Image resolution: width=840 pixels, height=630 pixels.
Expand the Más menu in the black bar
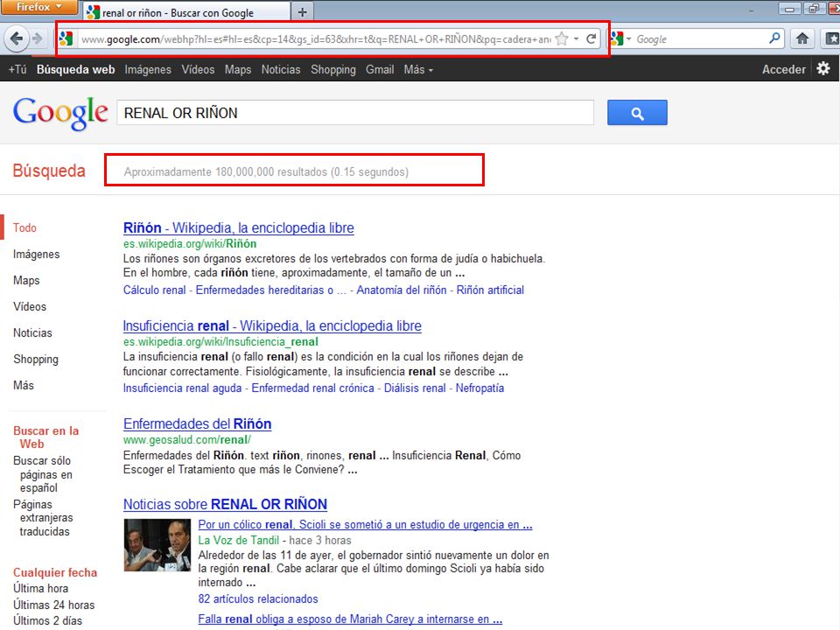coord(418,70)
